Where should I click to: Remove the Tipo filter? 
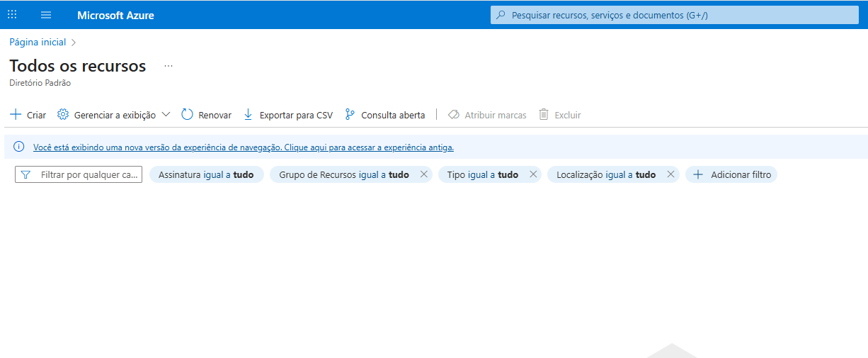[x=534, y=174]
